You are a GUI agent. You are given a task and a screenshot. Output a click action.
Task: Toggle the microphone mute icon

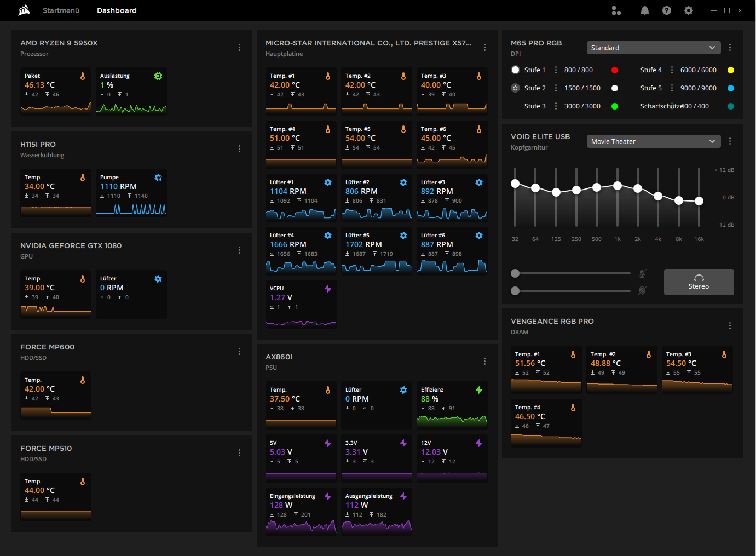642,273
